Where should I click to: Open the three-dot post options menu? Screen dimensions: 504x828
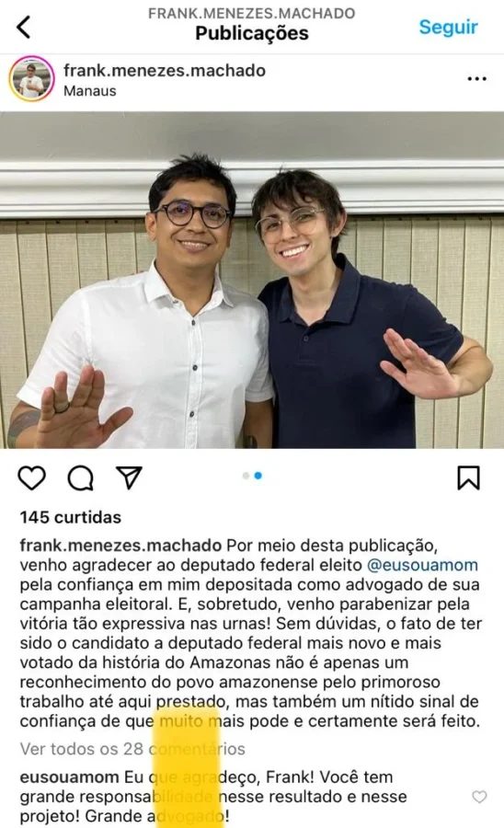tap(476, 79)
